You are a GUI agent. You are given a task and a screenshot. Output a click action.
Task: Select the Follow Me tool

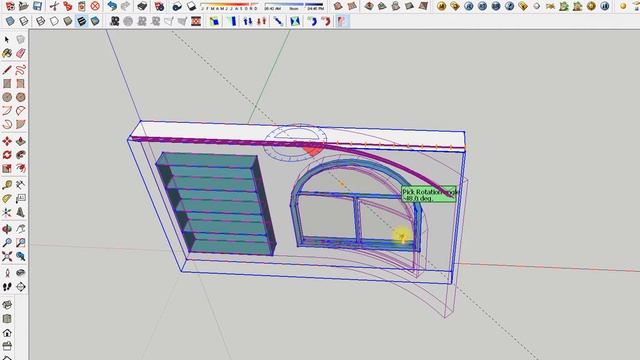20,155
